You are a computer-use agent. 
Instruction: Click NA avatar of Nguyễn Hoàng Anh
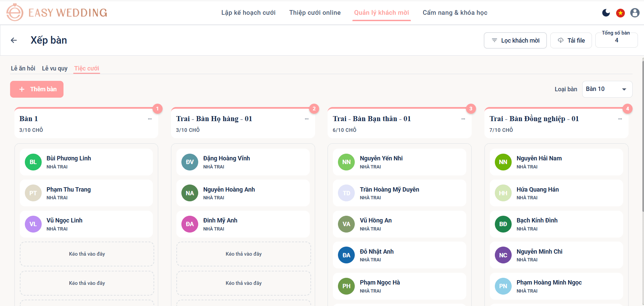[190, 193]
